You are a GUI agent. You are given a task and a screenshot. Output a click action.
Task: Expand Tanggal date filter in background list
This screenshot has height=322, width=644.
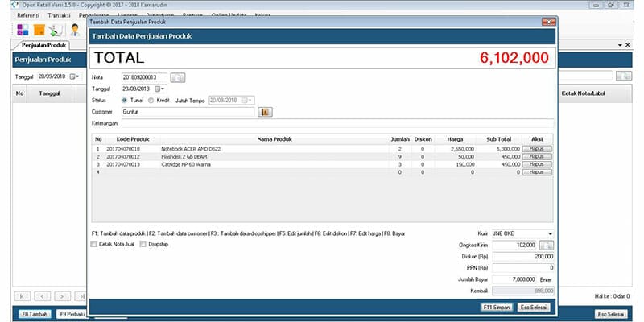(76, 76)
